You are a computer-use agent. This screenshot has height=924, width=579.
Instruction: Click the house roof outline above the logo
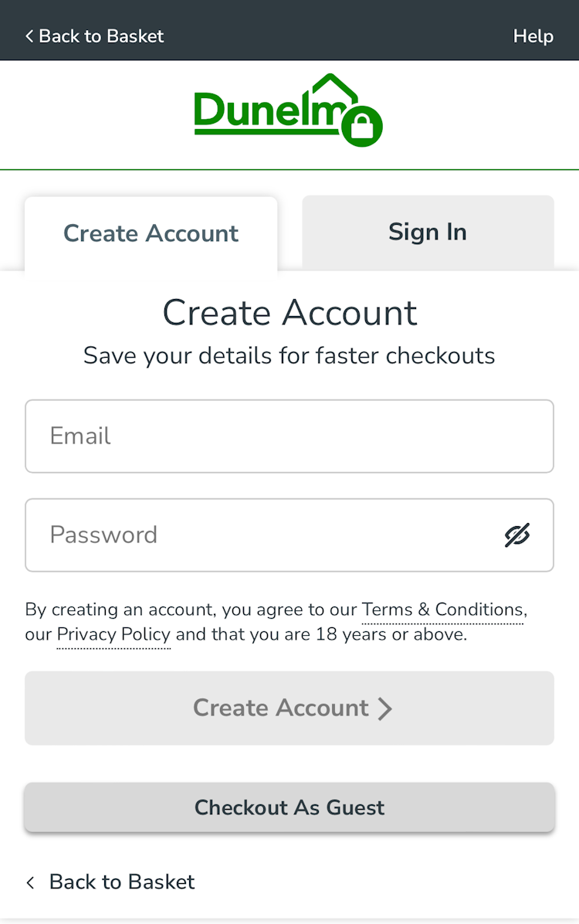pos(332,83)
